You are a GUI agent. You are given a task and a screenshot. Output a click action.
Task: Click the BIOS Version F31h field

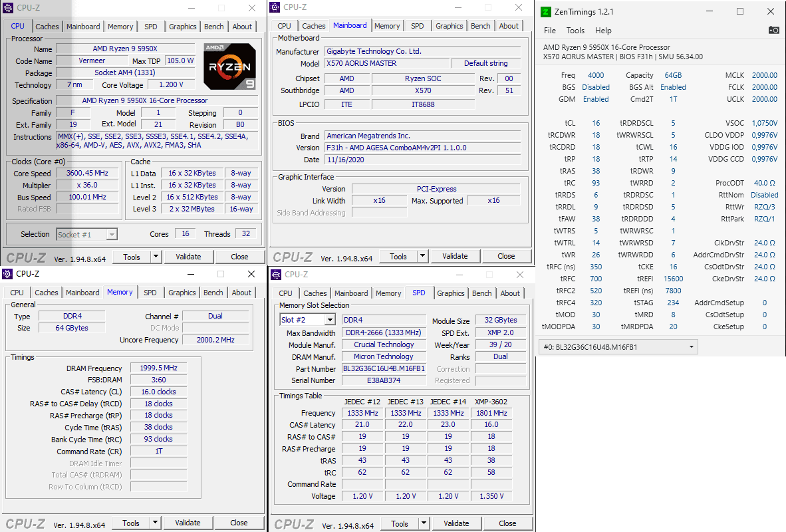click(x=423, y=148)
